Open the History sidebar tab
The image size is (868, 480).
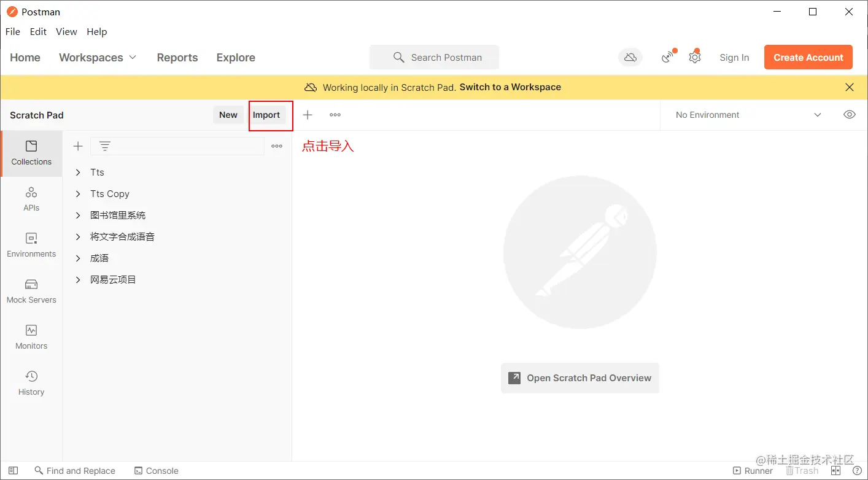pyautogui.click(x=31, y=384)
